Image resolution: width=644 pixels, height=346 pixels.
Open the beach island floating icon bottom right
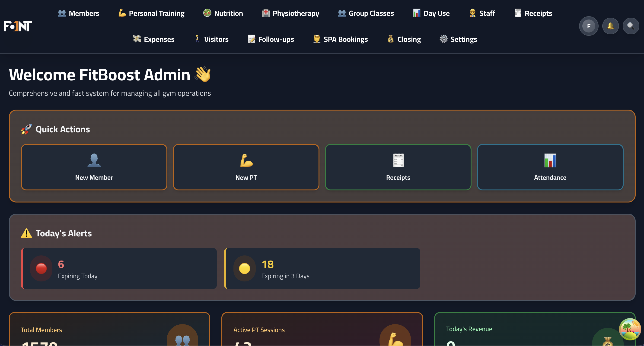click(x=630, y=330)
